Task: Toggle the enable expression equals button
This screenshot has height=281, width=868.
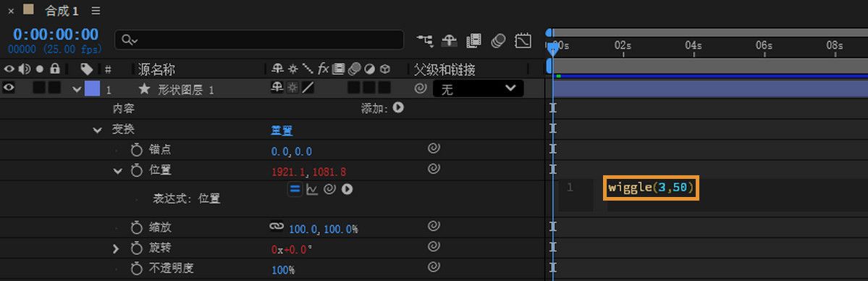Action: 295,190
